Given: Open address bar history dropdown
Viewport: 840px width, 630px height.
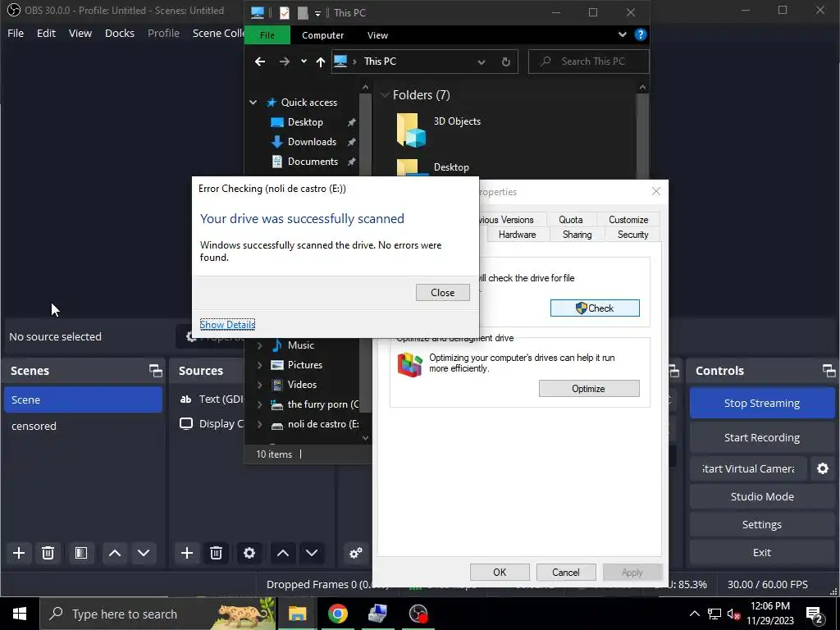Looking at the screenshot, I should (x=481, y=62).
